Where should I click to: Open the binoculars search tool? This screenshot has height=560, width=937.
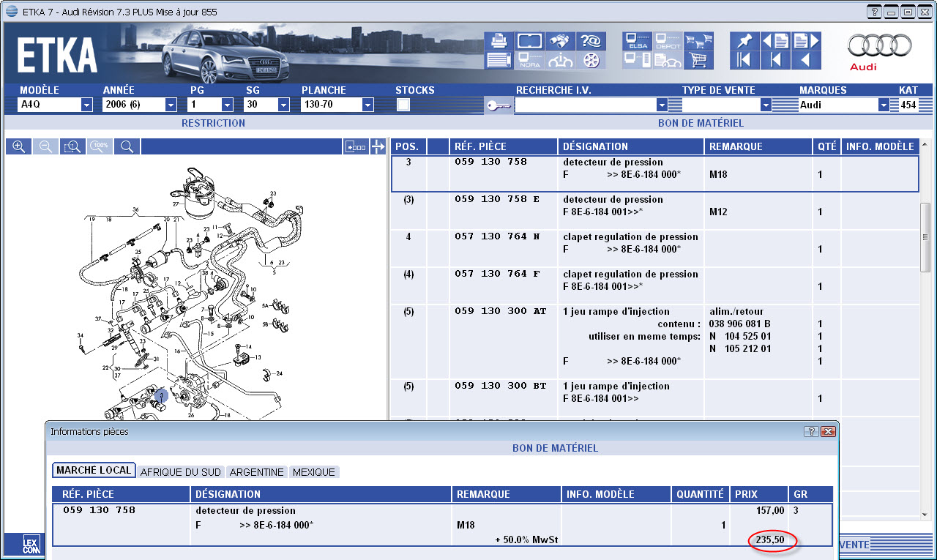pyautogui.click(x=559, y=41)
